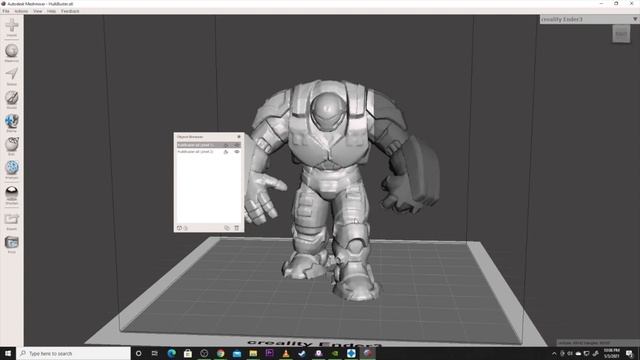Image resolution: width=640 pixels, height=360 pixels.
Task: Open the Stamp tool
Action: tap(11, 123)
